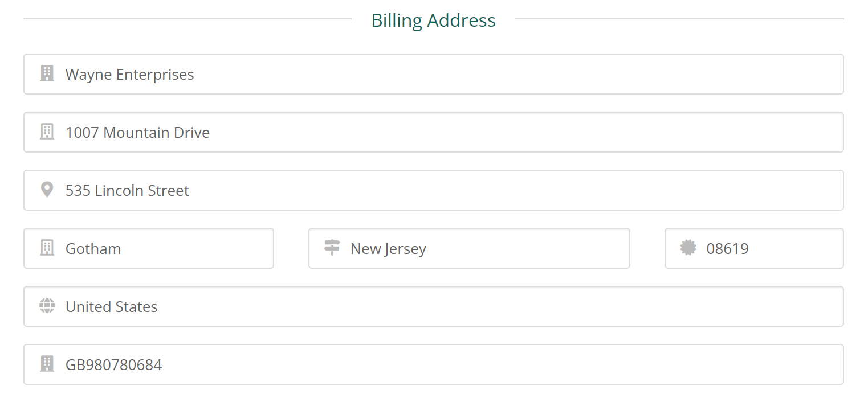This screenshot has height=402, width=868.
Task: Click the Billing Address section heading
Action: click(x=433, y=20)
